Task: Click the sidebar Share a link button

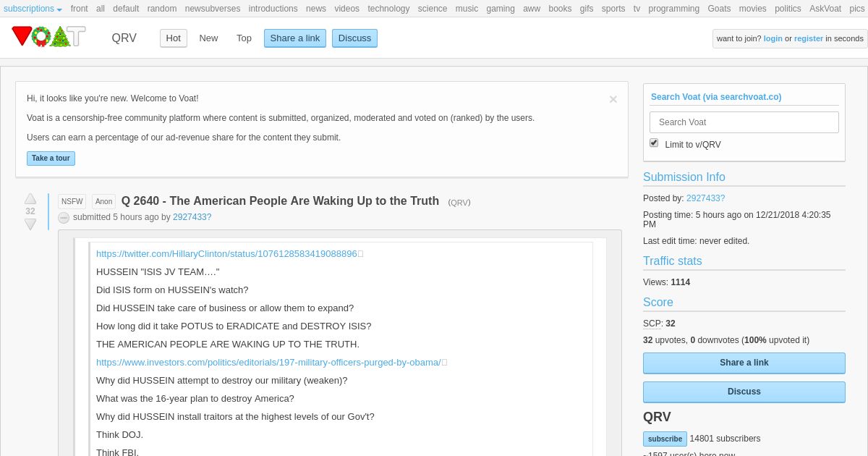Action: [744, 363]
